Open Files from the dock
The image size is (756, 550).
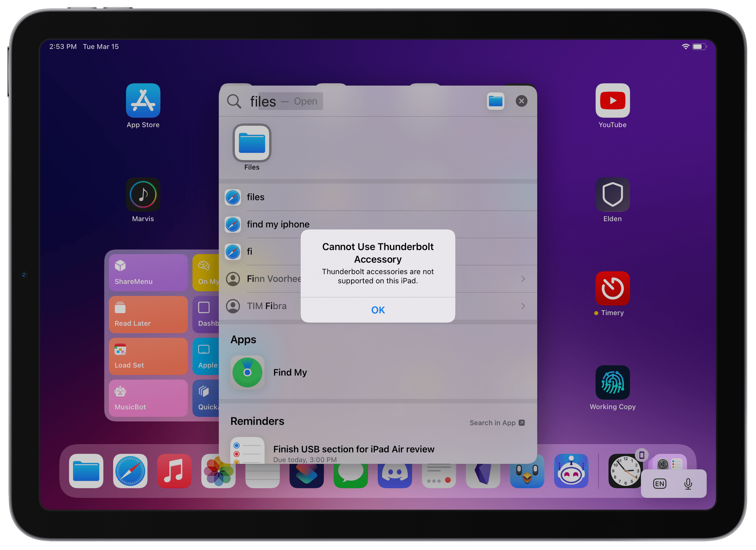86,471
